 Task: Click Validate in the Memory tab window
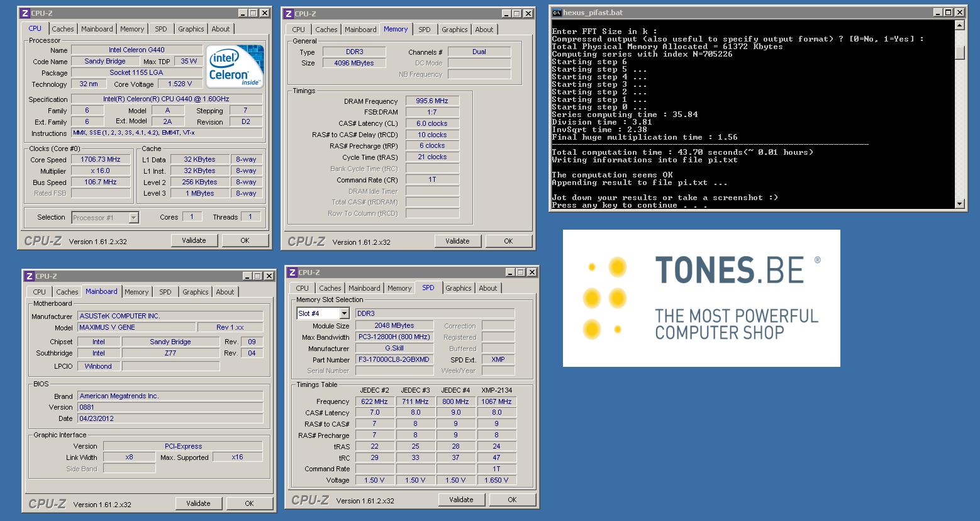click(x=458, y=241)
